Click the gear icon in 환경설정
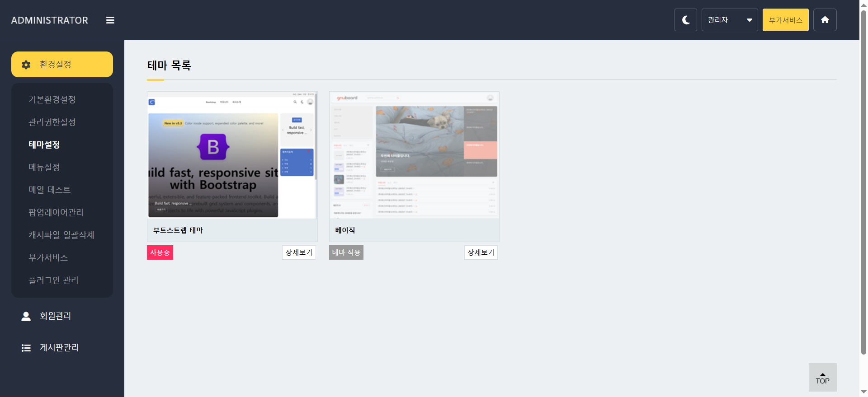This screenshot has height=397, width=868. tap(26, 65)
